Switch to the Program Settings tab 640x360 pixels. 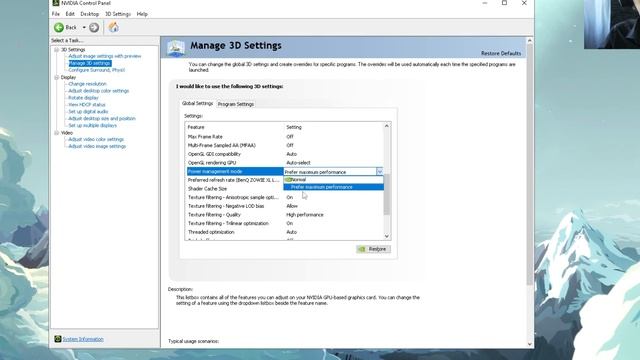click(x=236, y=104)
